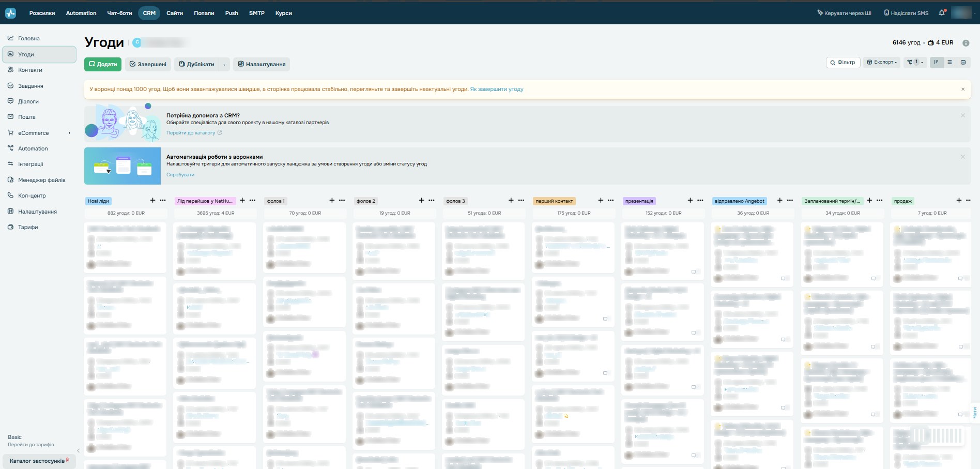The image size is (980, 469).
Task: Add deal to продаж column
Action: coord(959,200)
